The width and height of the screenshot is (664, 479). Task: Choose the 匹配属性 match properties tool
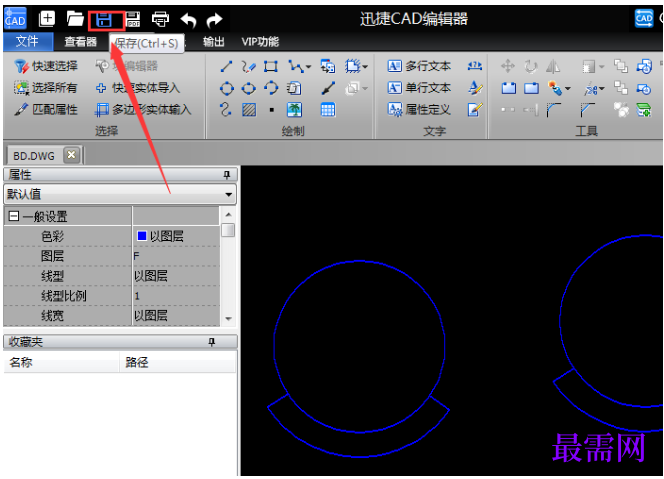[46, 109]
